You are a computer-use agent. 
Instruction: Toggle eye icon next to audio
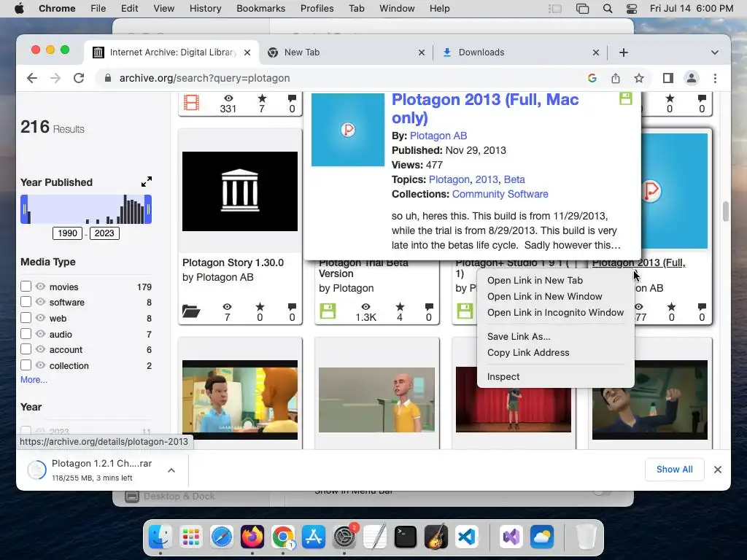(41, 334)
